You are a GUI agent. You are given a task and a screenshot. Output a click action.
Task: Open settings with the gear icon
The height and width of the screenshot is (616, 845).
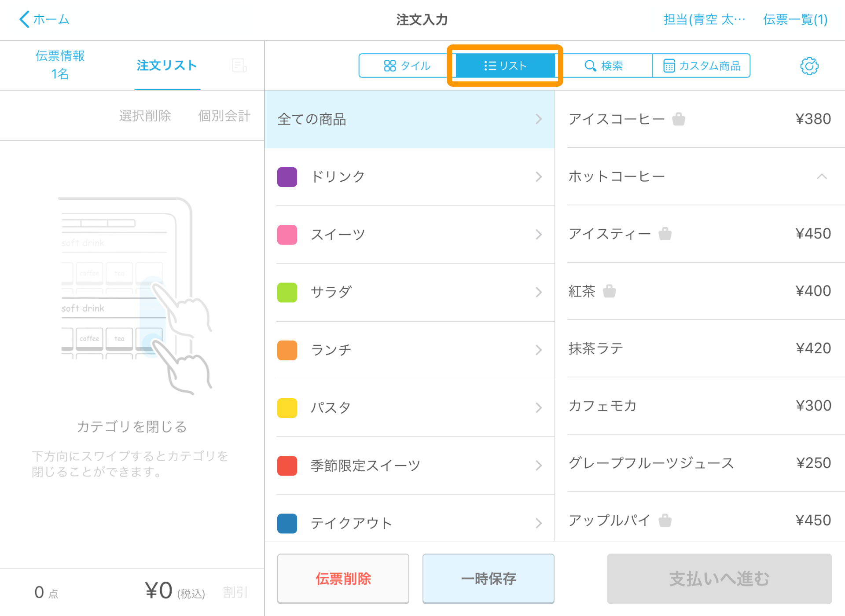pos(809,66)
